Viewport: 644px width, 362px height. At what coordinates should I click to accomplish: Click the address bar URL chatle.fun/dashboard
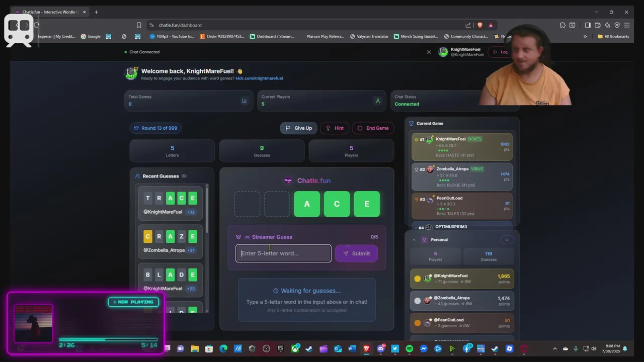click(x=180, y=25)
